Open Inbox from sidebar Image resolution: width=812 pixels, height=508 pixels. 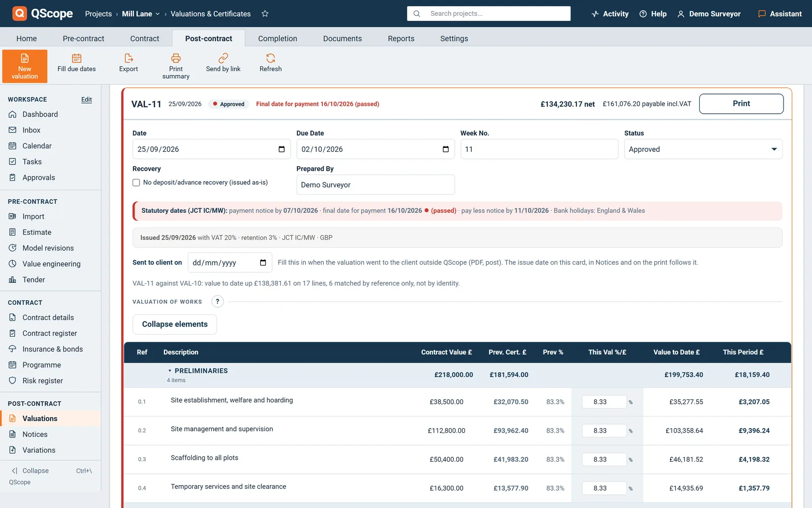click(31, 130)
